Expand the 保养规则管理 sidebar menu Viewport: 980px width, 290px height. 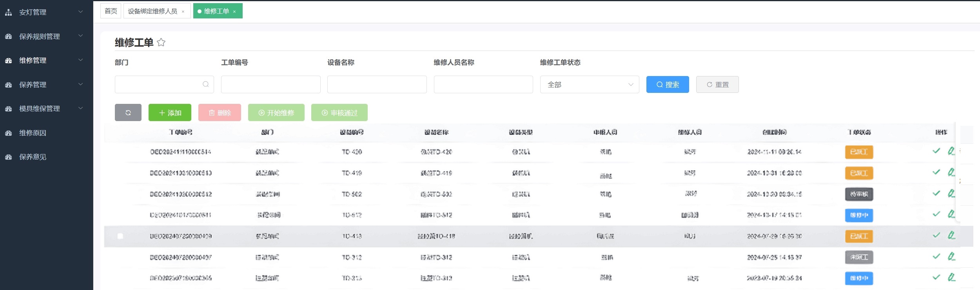tap(46, 36)
